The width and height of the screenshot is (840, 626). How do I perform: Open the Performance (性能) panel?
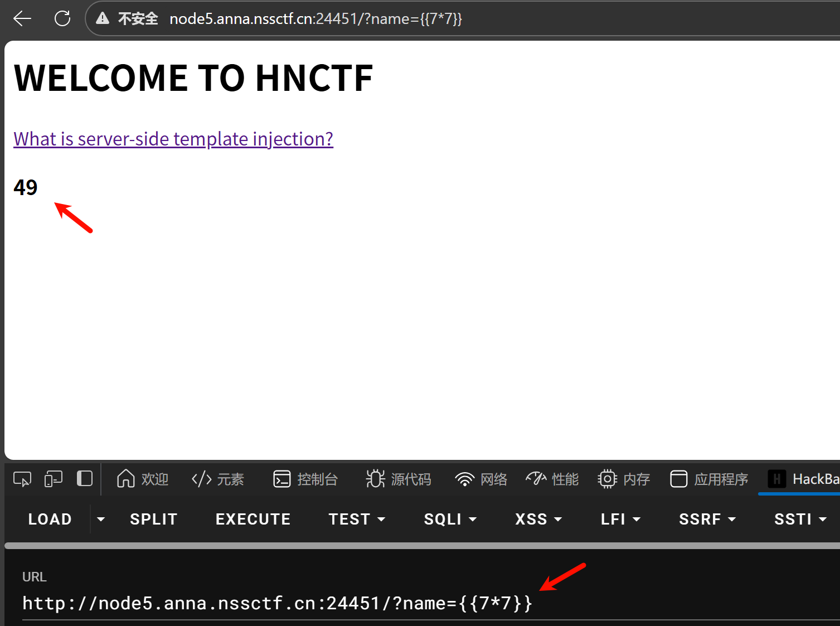tap(552, 479)
